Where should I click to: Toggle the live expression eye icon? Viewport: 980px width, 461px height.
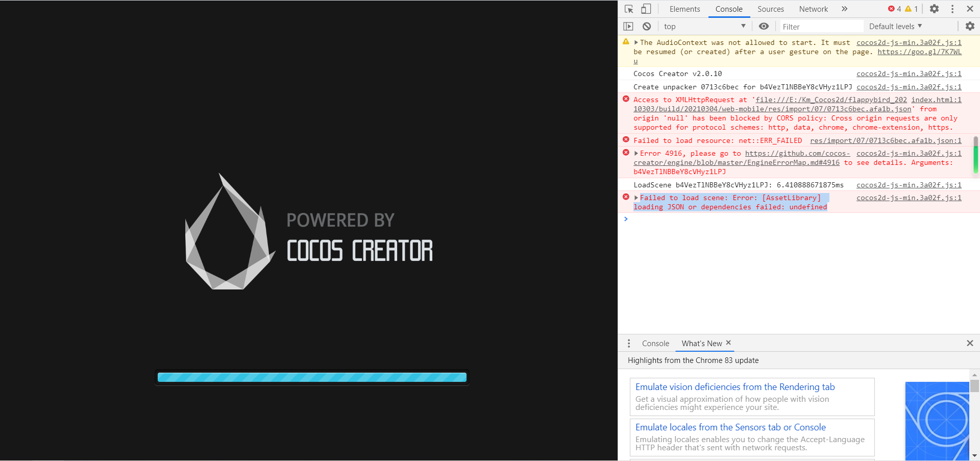[764, 27]
